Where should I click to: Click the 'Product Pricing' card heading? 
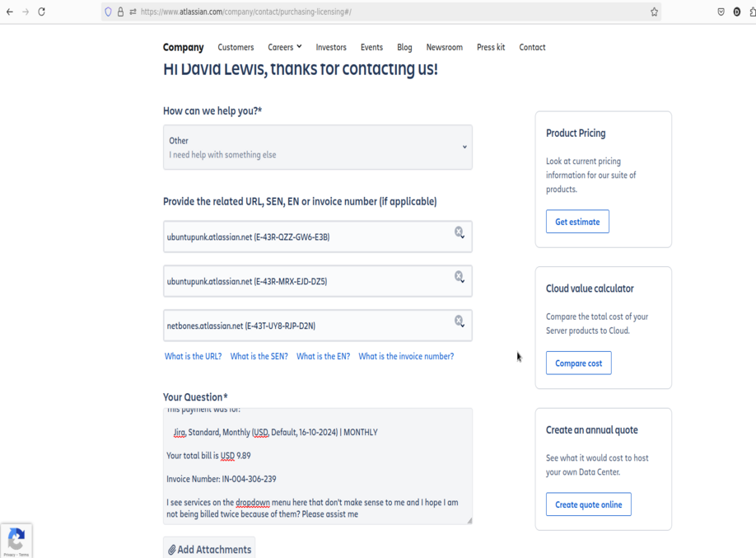(576, 134)
